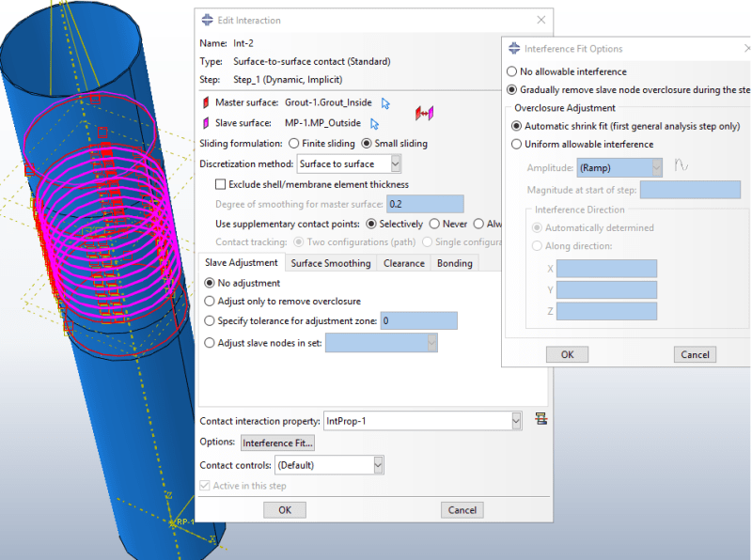Viewport: 752px width, 560px height.
Task: Click the X direction input field
Action: [606, 269]
